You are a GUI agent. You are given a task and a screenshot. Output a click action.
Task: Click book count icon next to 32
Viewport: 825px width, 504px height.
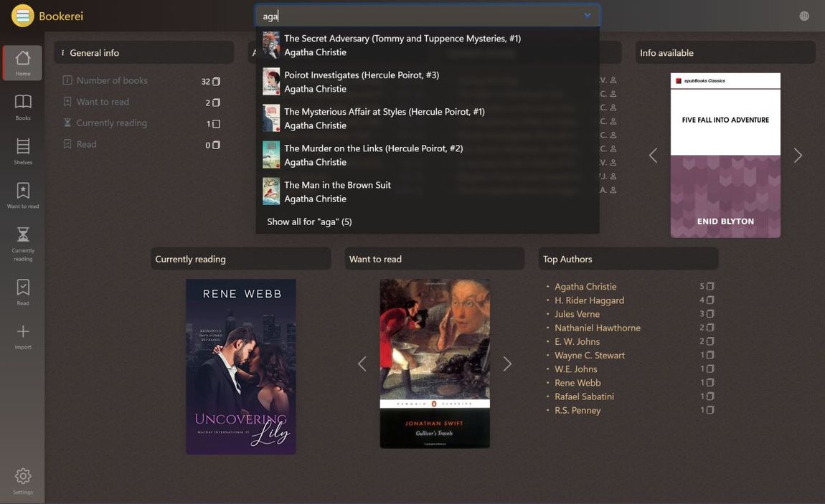(216, 82)
